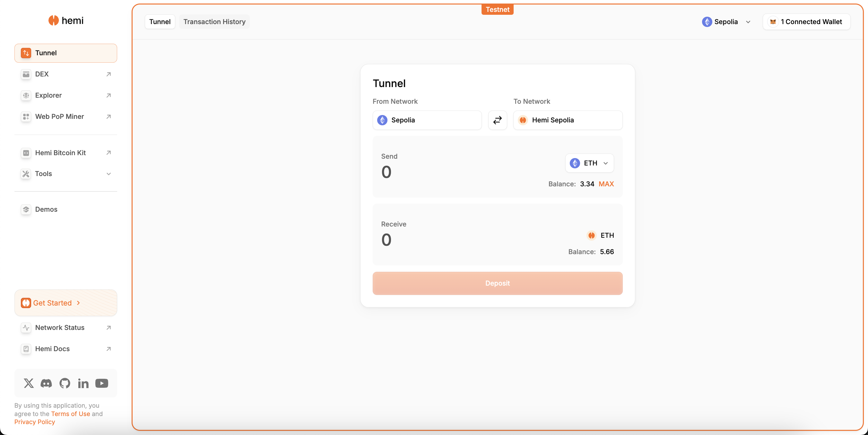The width and height of the screenshot is (868, 435).
Task: Click the Demos icon
Action: (x=26, y=209)
